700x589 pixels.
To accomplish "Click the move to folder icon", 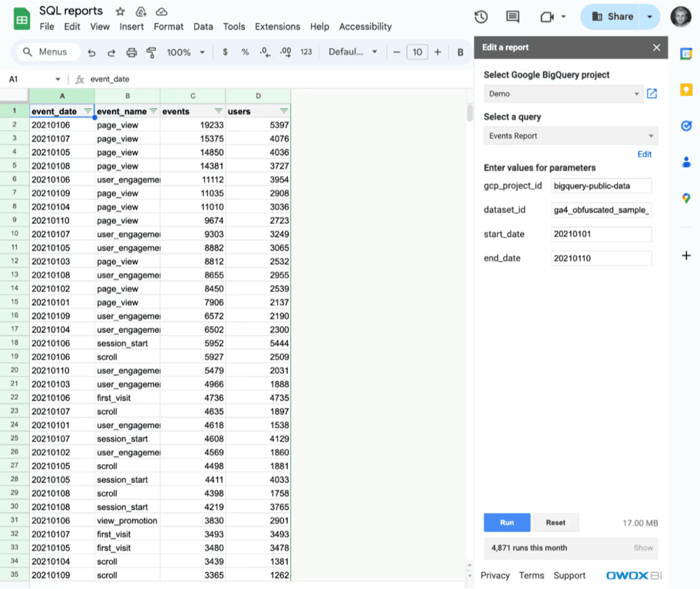I will tap(141, 12).
